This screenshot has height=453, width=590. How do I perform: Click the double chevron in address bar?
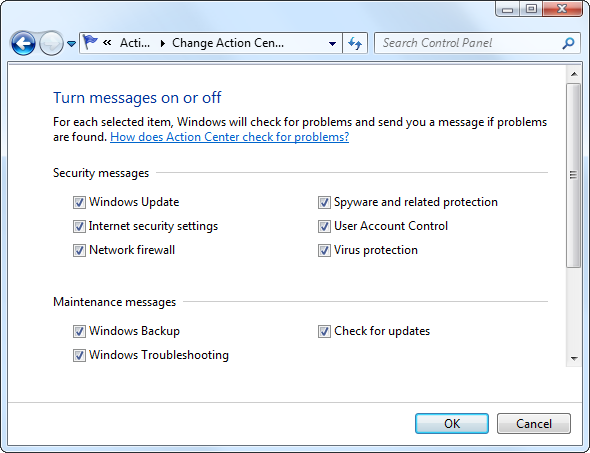(107, 43)
